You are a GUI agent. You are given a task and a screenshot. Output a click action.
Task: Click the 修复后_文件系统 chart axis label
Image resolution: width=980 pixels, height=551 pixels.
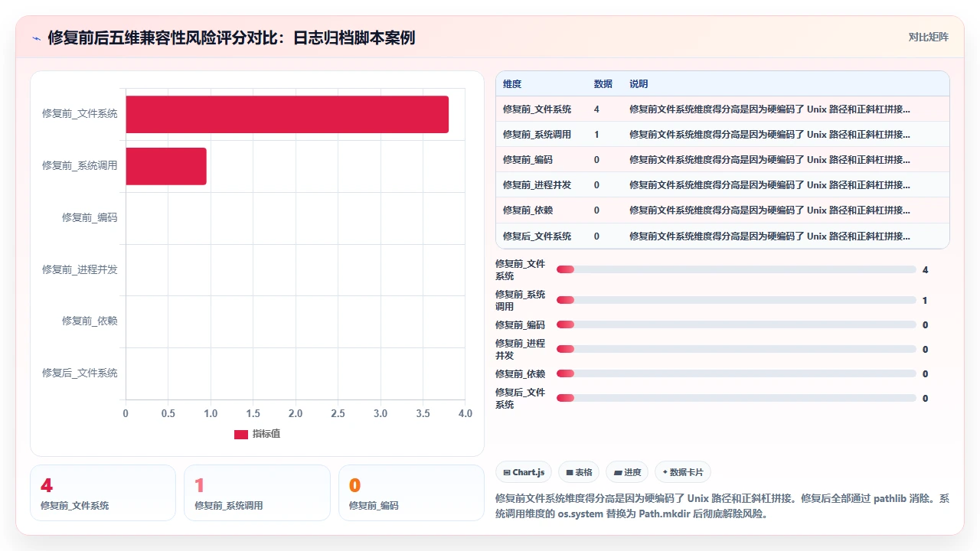[x=80, y=373]
